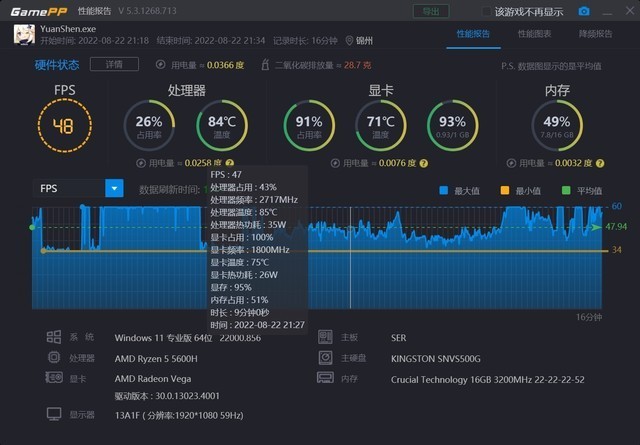Click the location pin icon beside 锦州

click(349, 41)
